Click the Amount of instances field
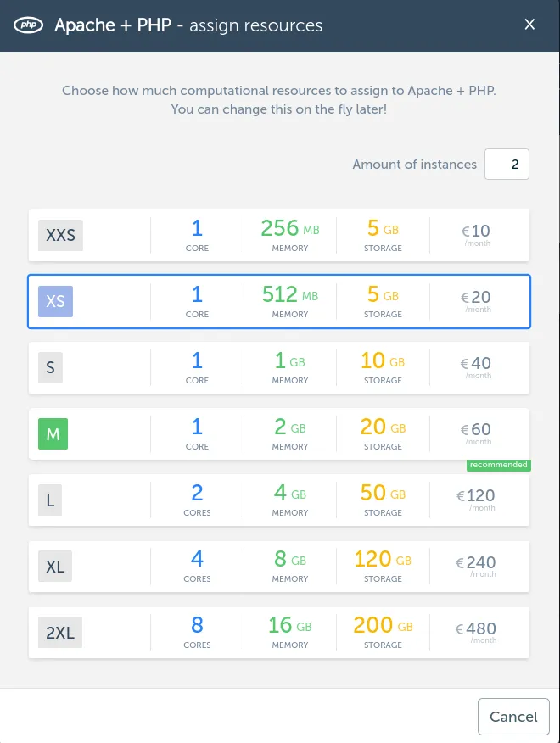This screenshot has height=743, width=560. (507, 165)
